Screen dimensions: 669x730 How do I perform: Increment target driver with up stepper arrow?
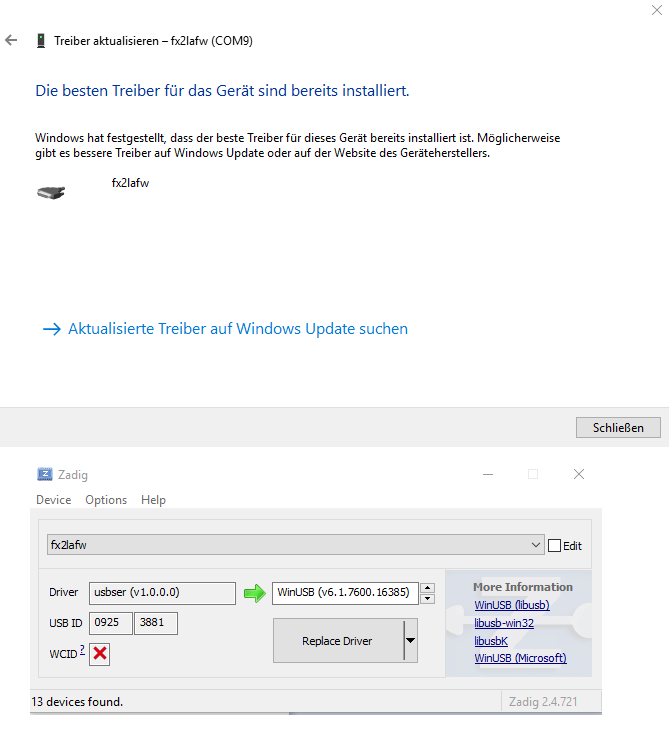(427, 588)
